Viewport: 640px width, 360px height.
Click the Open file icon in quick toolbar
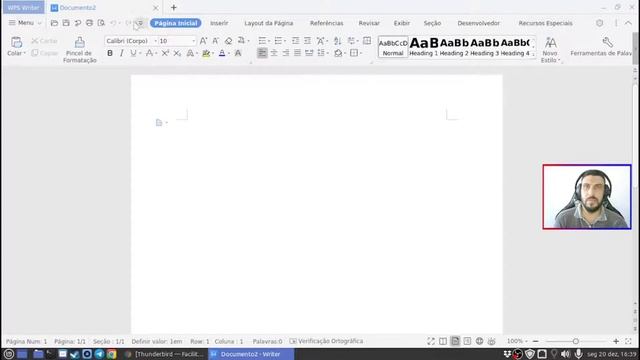(x=54, y=23)
